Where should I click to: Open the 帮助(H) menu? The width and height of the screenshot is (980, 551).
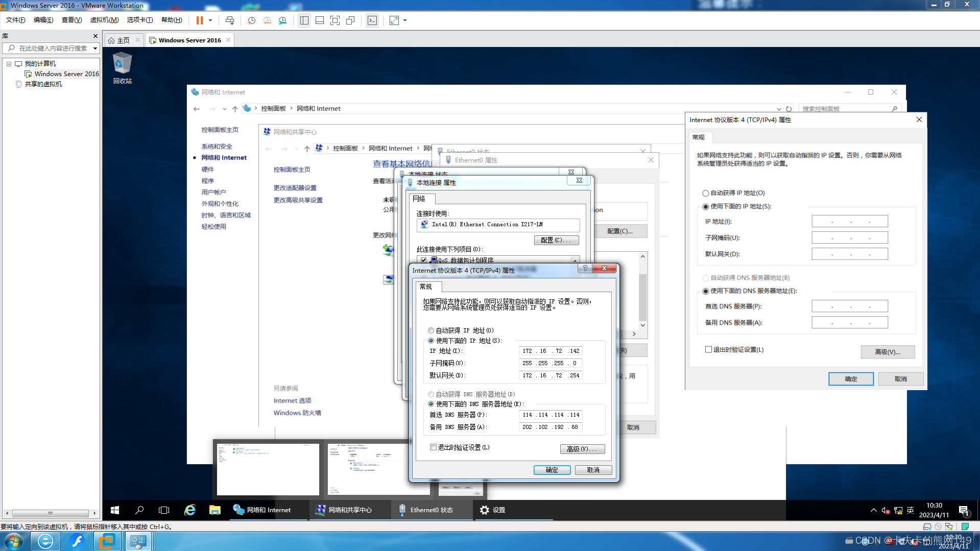click(x=172, y=20)
